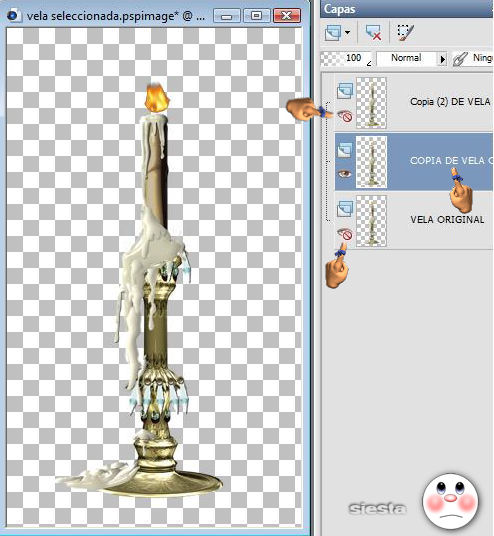Click the vela seleccionada.pspimage window icon
The width and height of the screenshot is (494, 536).
pos(13,16)
